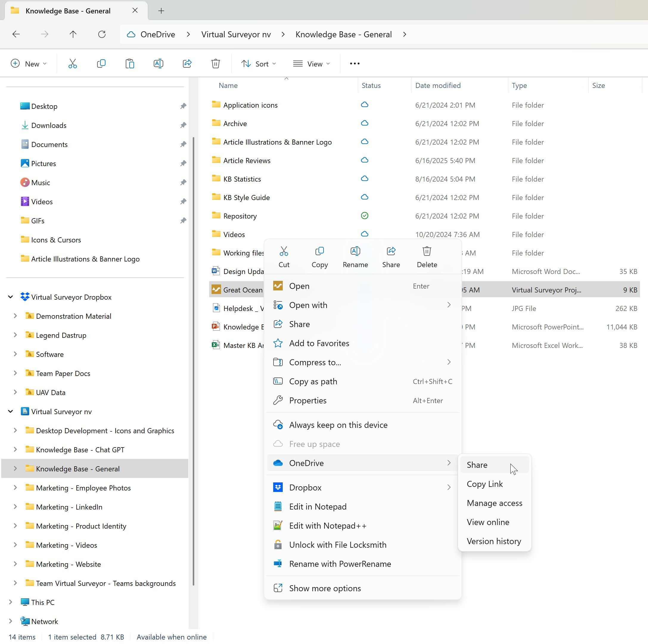Open the Sort dropdown
The width and height of the screenshot is (648, 644).
click(259, 64)
